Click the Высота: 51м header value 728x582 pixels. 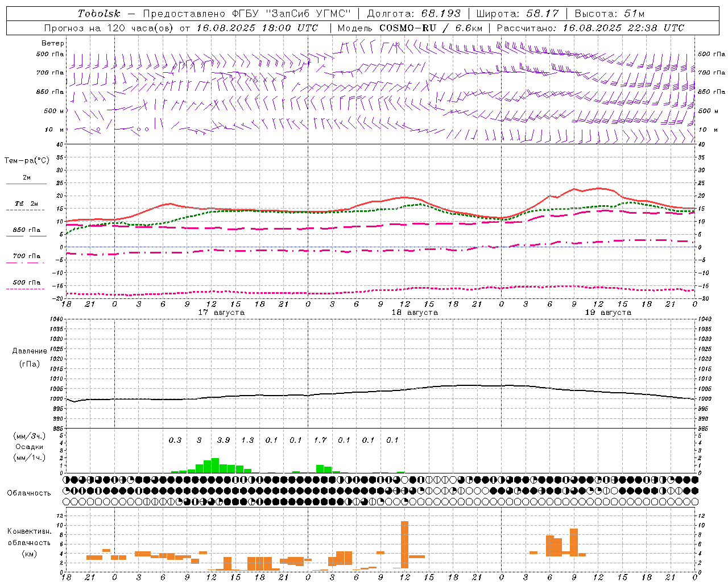[609, 14]
